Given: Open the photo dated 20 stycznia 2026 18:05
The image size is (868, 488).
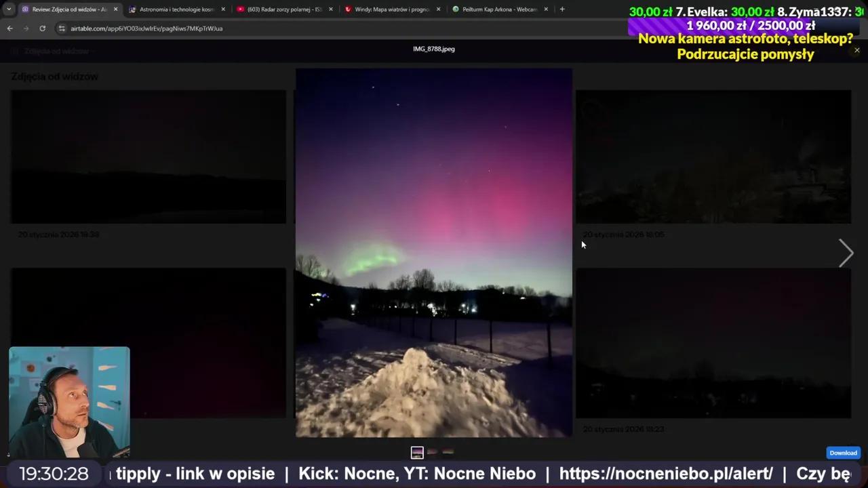Looking at the screenshot, I should (713, 157).
